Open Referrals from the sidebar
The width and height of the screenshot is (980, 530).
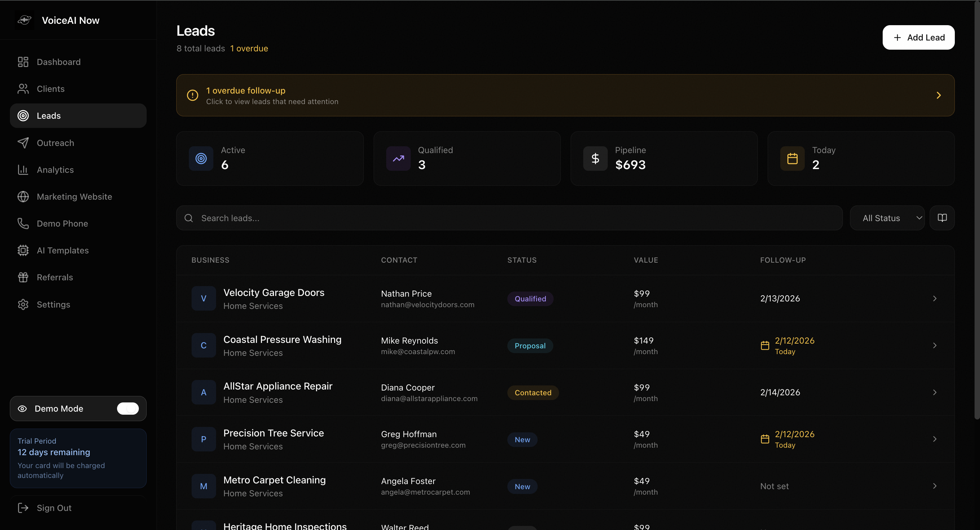coord(55,278)
